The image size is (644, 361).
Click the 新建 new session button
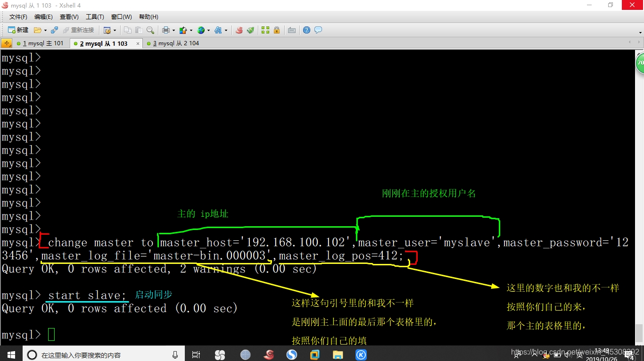[x=18, y=30]
